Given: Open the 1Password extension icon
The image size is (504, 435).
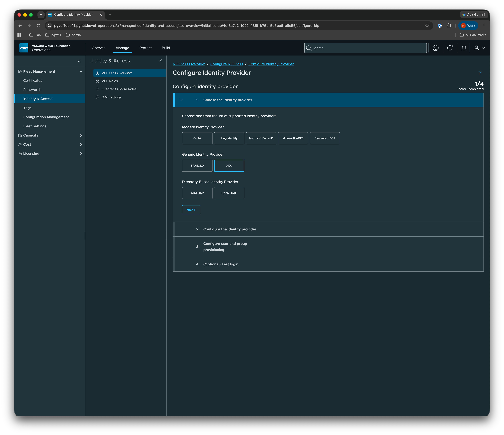Looking at the screenshot, I should (x=440, y=26).
